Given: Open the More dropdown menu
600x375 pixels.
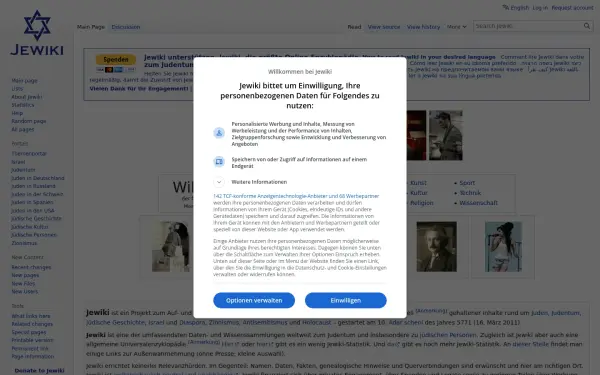Looking at the screenshot, I should [457, 27].
